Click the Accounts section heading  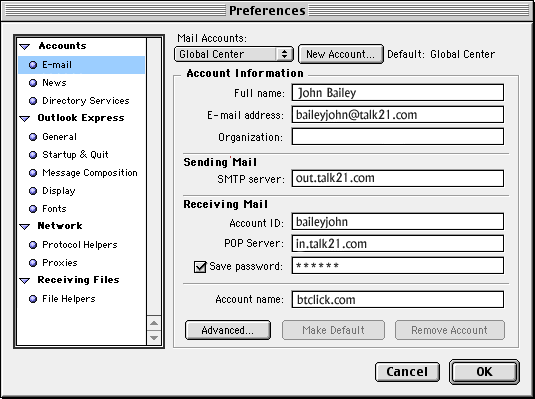coord(62,46)
